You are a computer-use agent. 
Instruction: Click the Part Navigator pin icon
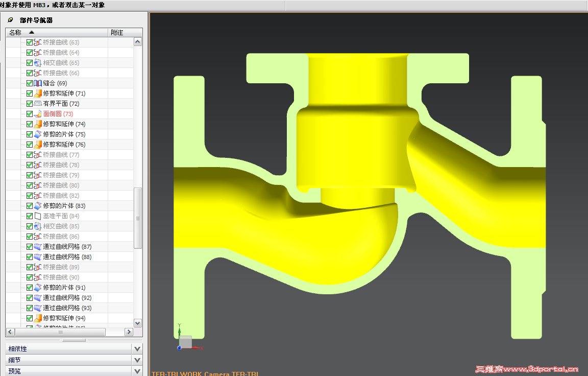(x=11, y=20)
